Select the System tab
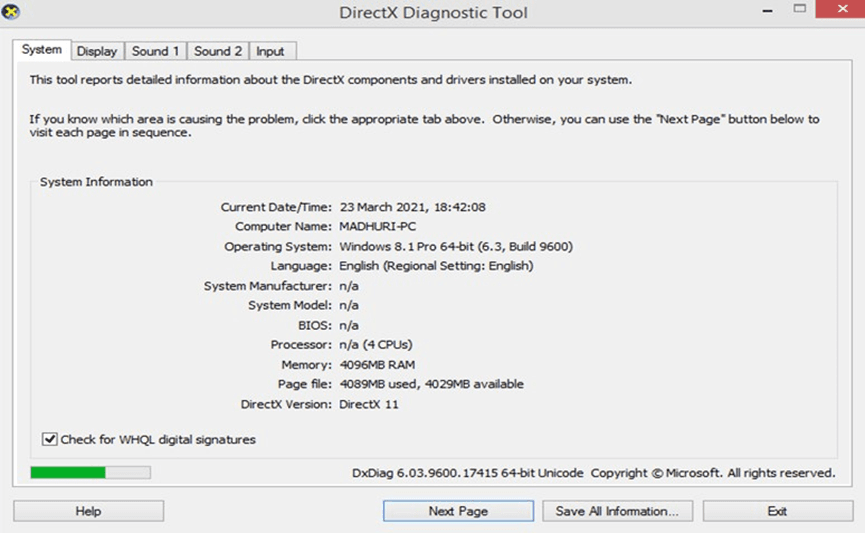 [42, 50]
